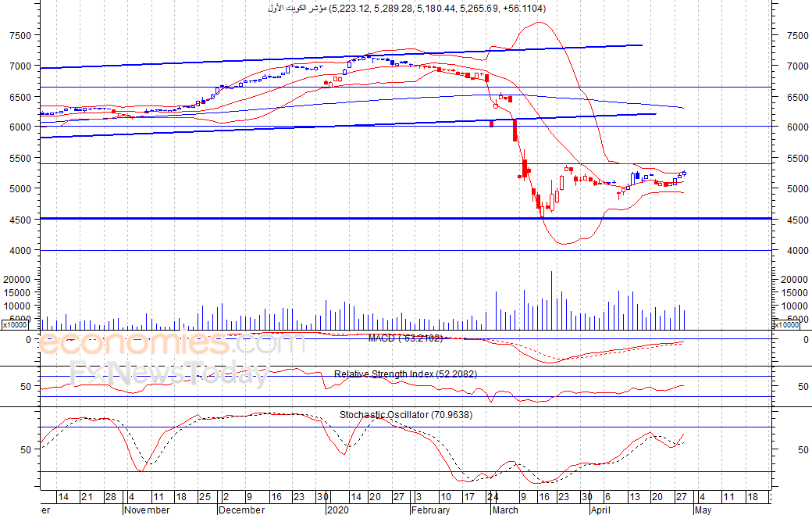
Task: Click the economies.com watermark logo
Action: 172,343
